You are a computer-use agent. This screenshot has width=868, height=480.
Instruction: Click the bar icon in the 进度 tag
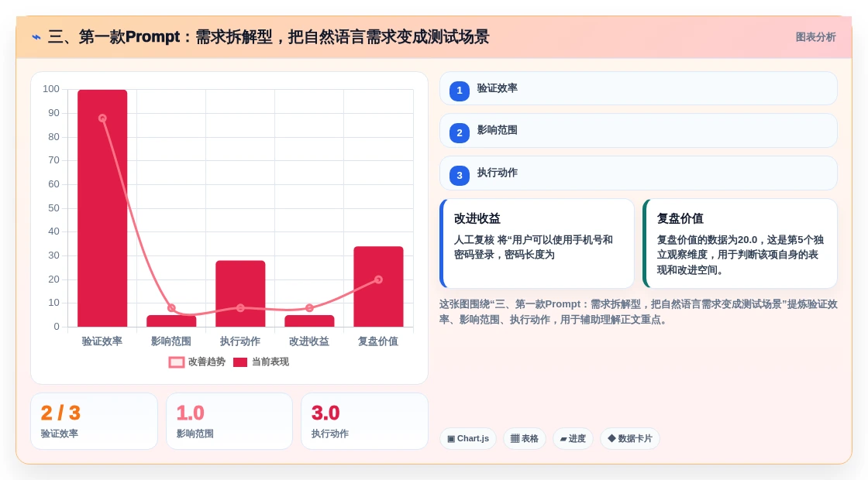(563, 439)
